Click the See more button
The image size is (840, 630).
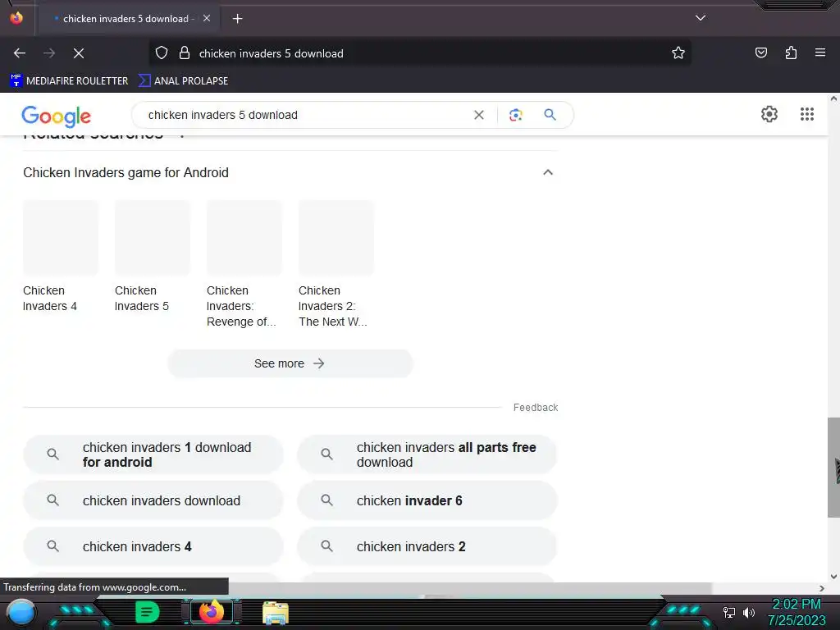click(290, 363)
